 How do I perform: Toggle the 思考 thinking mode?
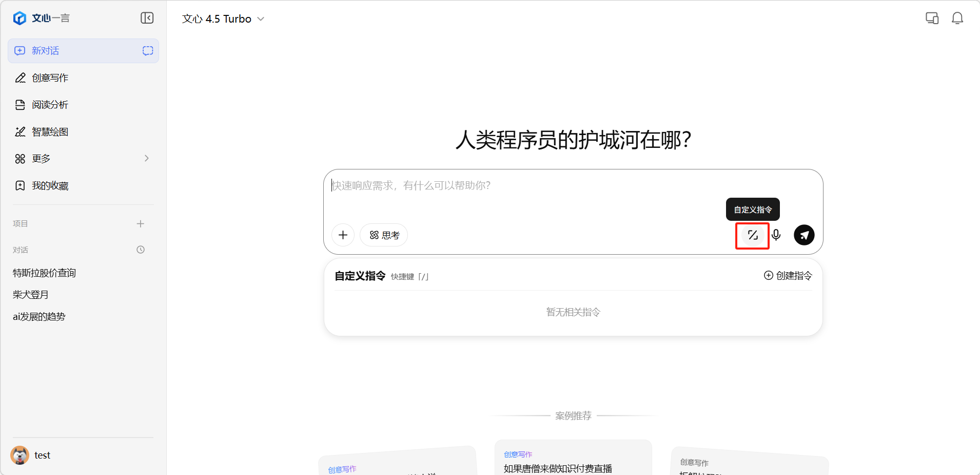(x=384, y=235)
